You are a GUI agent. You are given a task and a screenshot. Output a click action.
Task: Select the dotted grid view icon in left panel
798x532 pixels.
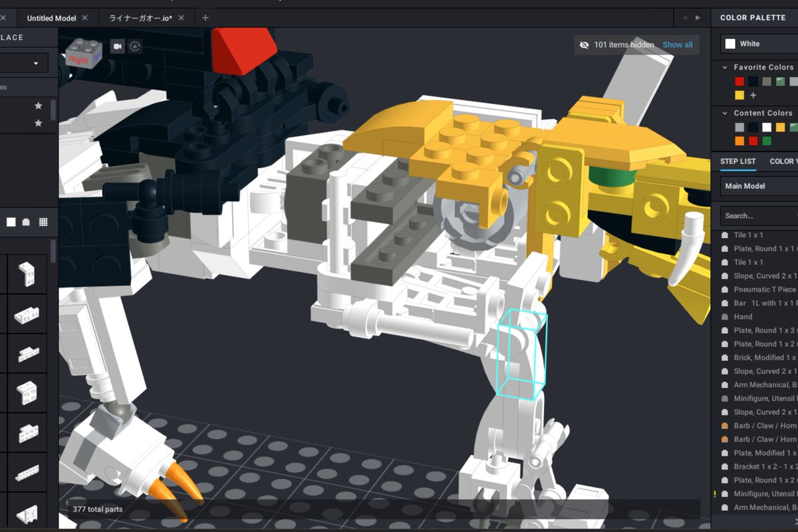tap(43, 222)
